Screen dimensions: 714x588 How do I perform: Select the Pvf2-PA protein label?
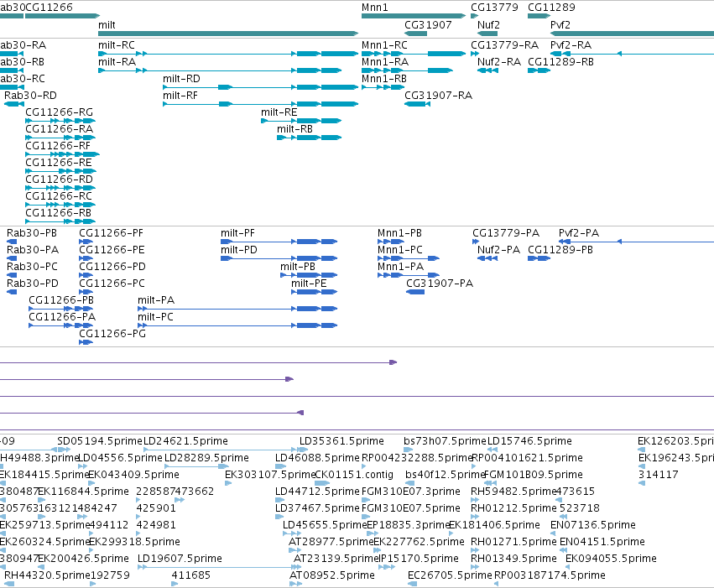[578, 233]
